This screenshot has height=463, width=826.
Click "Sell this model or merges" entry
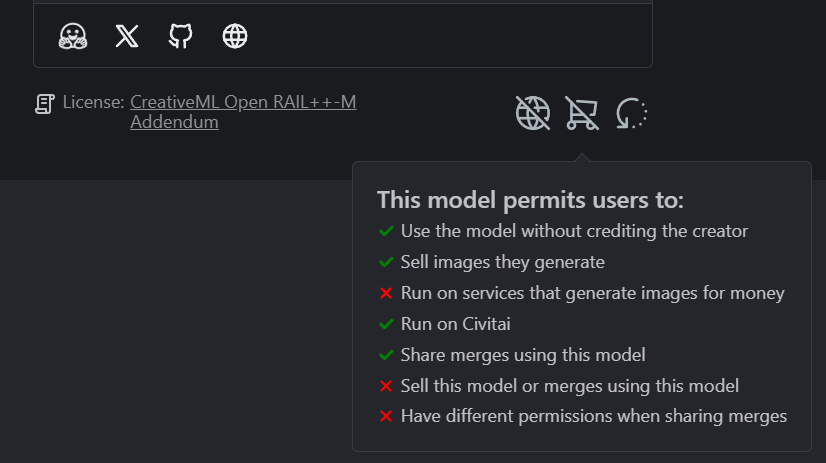coord(569,385)
